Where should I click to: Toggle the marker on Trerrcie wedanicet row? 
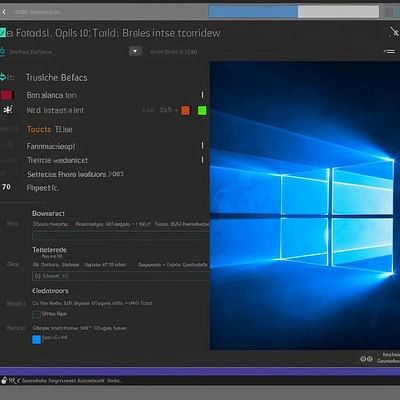(202, 160)
